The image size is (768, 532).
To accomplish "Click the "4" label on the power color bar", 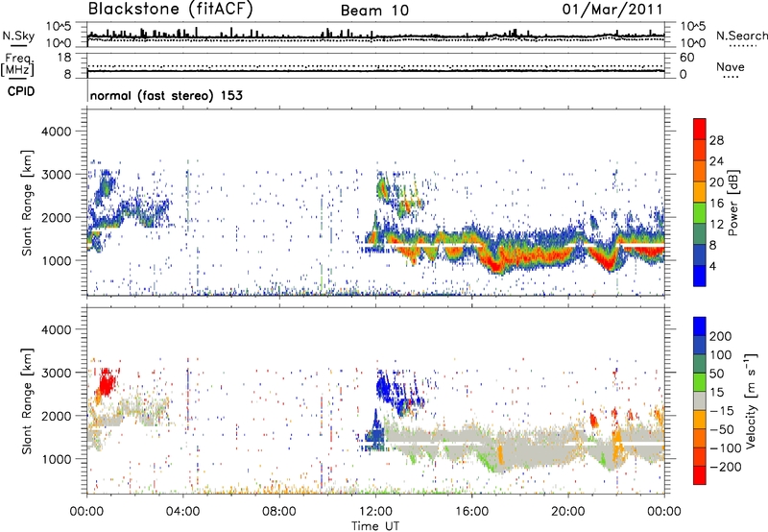I will 713,266.
